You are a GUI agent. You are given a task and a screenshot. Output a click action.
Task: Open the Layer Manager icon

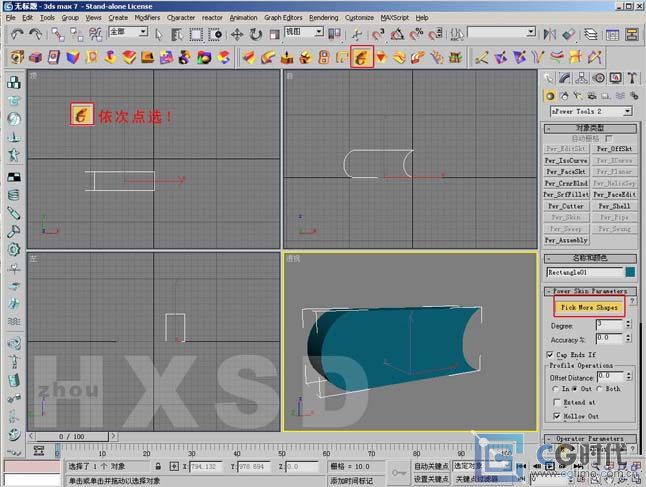pos(591,35)
